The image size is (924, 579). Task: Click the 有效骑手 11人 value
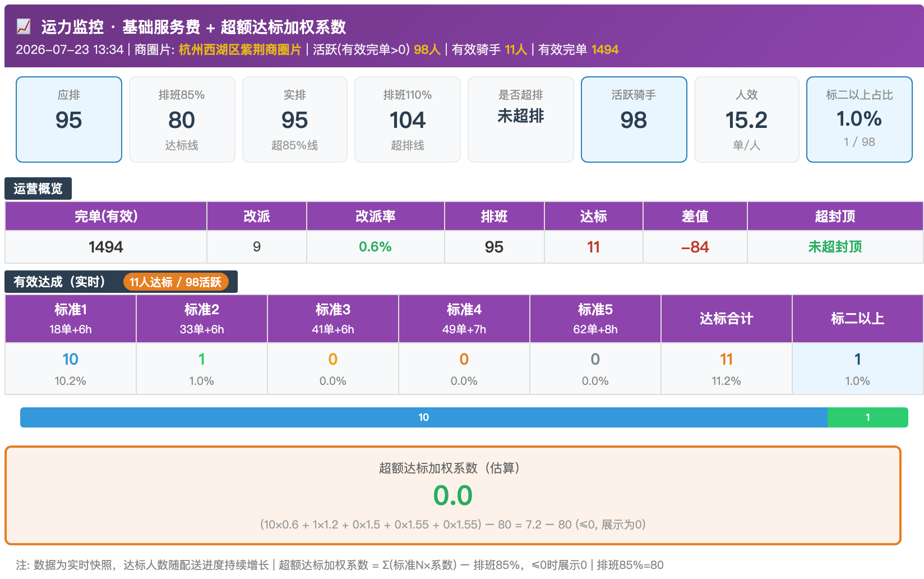(x=516, y=50)
